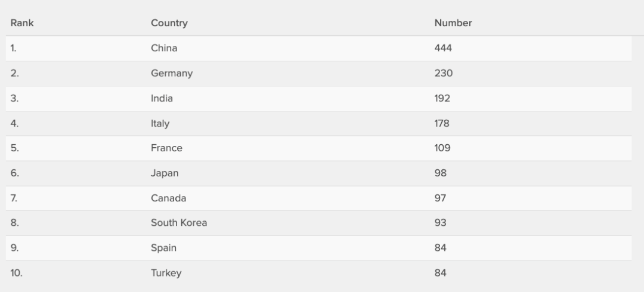
Task: Click the Rank column header
Action: [x=22, y=23]
